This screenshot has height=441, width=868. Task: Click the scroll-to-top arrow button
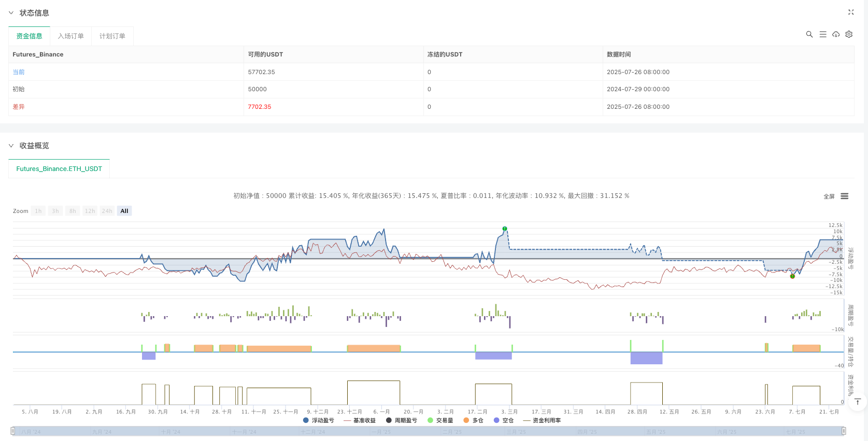coord(857,402)
